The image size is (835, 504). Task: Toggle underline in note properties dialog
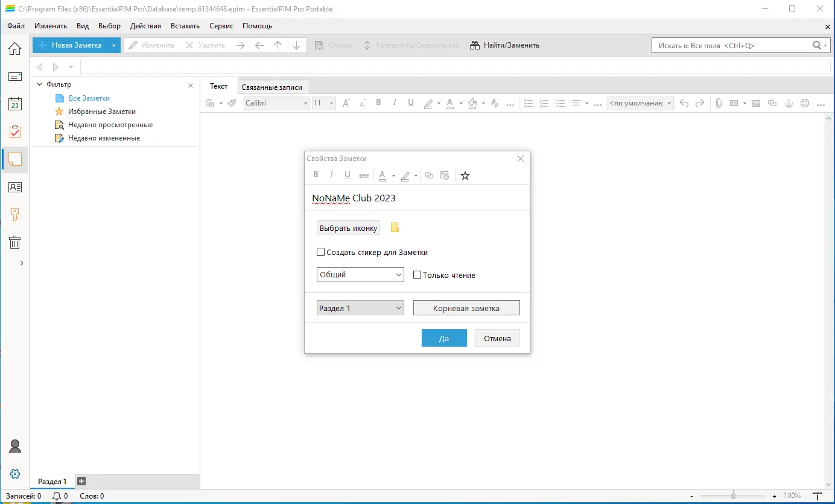(x=348, y=175)
